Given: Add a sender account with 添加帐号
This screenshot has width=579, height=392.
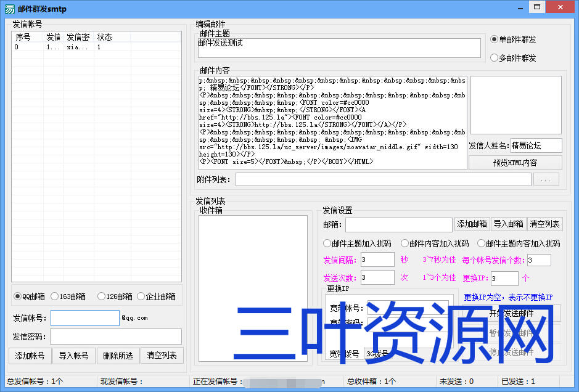Looking at the screenshot, I should (x=29, y=355).
